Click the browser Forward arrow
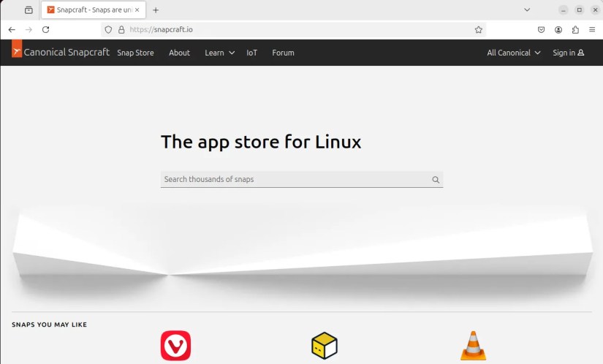 point(29,29)
